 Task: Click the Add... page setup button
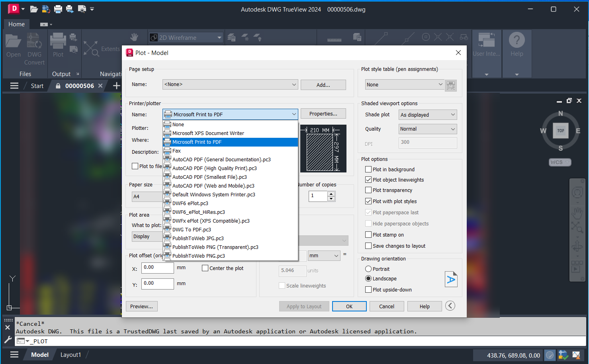coord(323,85)
